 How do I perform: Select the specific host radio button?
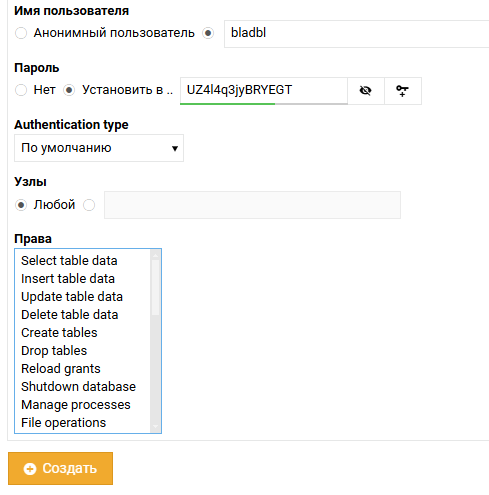[x=89, y=205]
